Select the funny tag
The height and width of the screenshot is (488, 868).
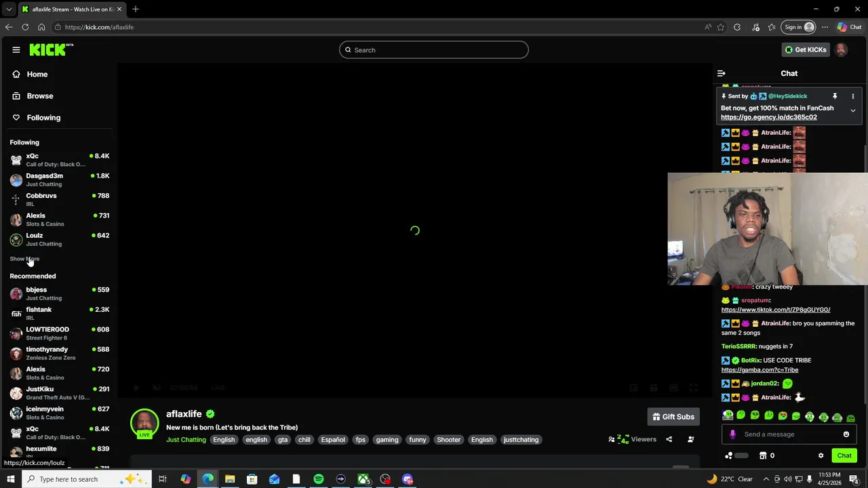pos(418,440)
